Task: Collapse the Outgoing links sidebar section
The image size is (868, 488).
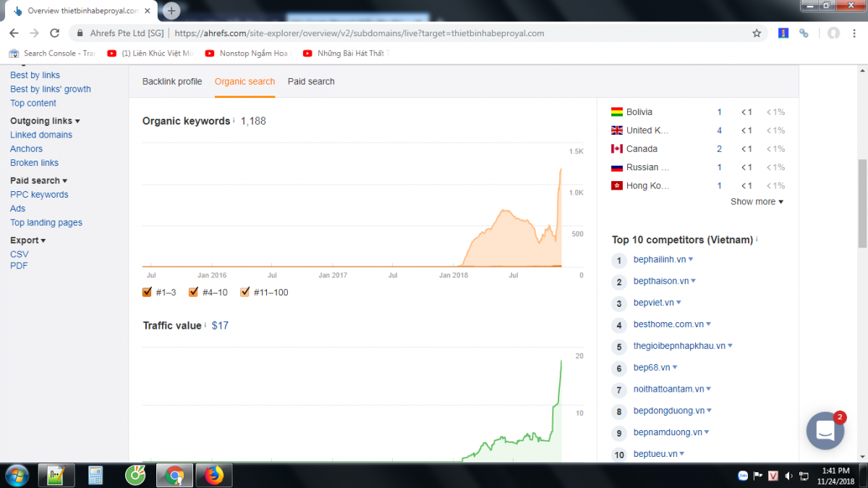Action: pos(45,121)
